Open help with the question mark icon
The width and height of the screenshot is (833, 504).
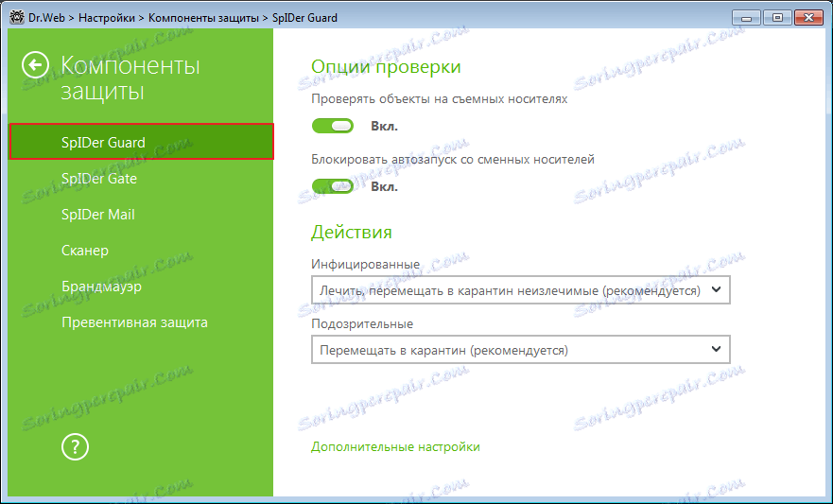pyautogui.click(x=75, y=446)
